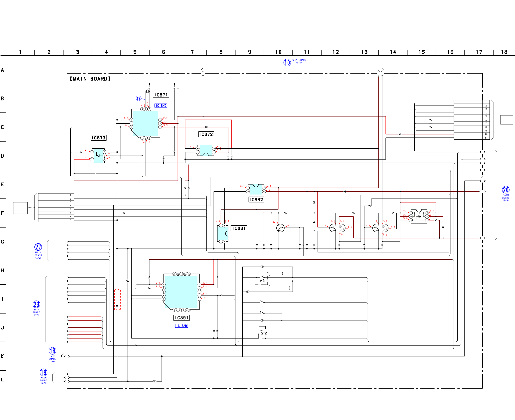This screenshot has height=420, width=515.
Task: Click the circled 12 waveform marker
Action: 138,99
